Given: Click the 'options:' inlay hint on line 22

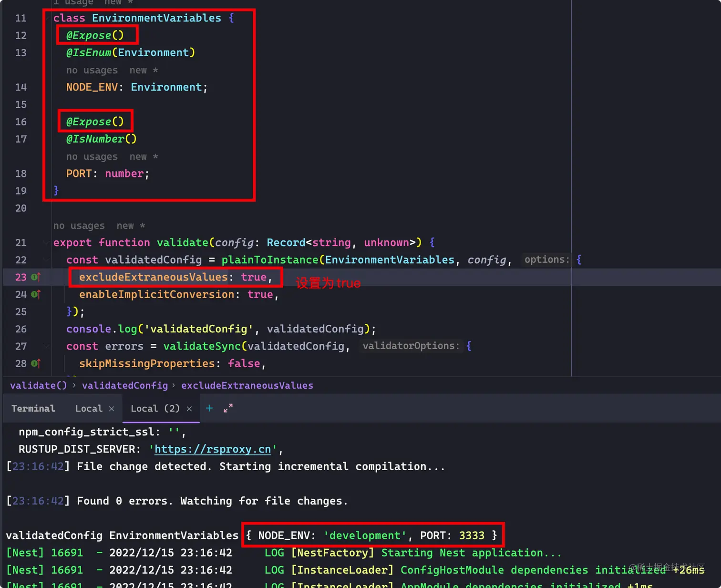Looking at the screenshot, I should click(546, 259).
